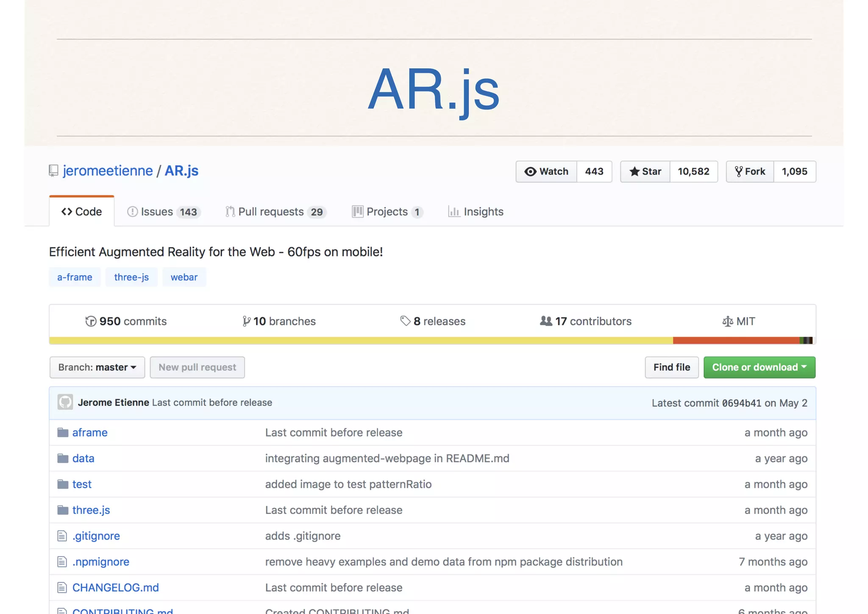Fork the repository
Viewport: 868px width, 614px height.
click(750, 171)
